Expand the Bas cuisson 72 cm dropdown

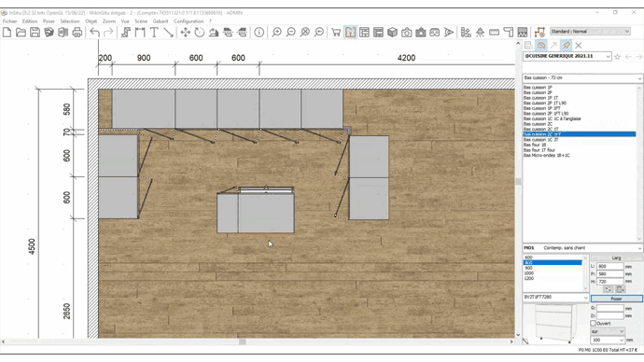[x=582, y=78]
